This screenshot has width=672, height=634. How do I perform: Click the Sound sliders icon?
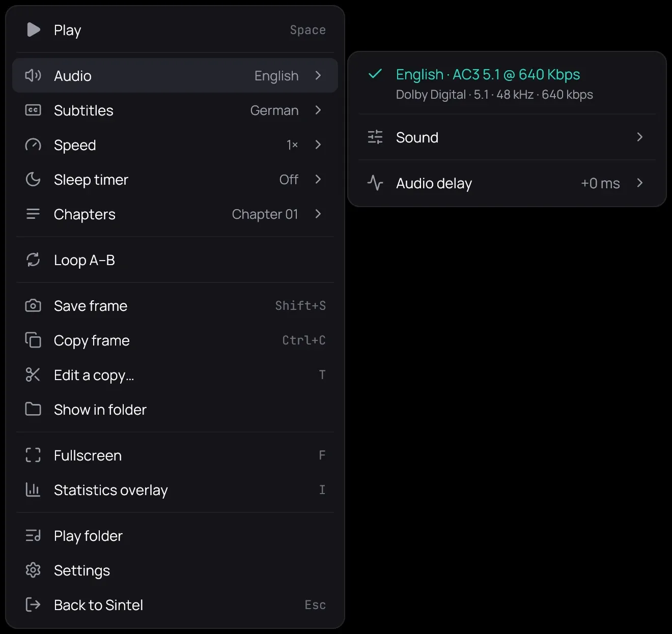(375, 137)
